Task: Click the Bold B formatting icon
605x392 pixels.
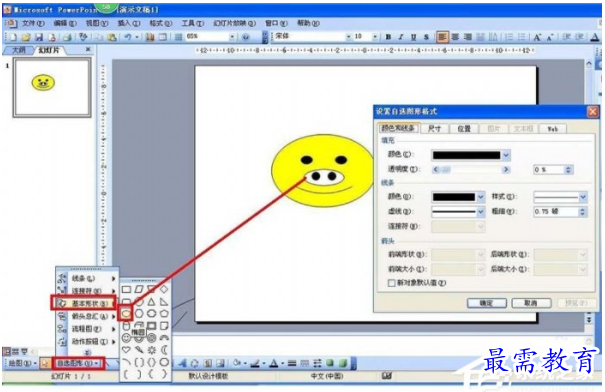Action: coord(388,37)
